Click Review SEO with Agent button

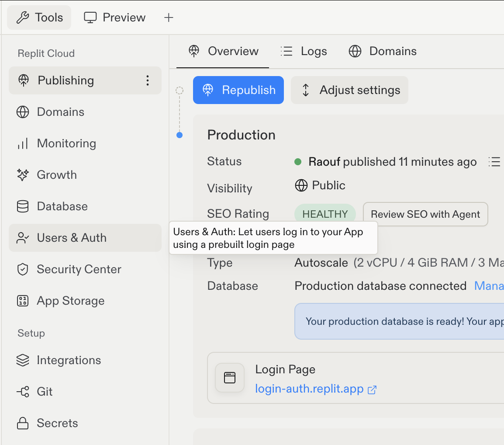pos(425,214)
